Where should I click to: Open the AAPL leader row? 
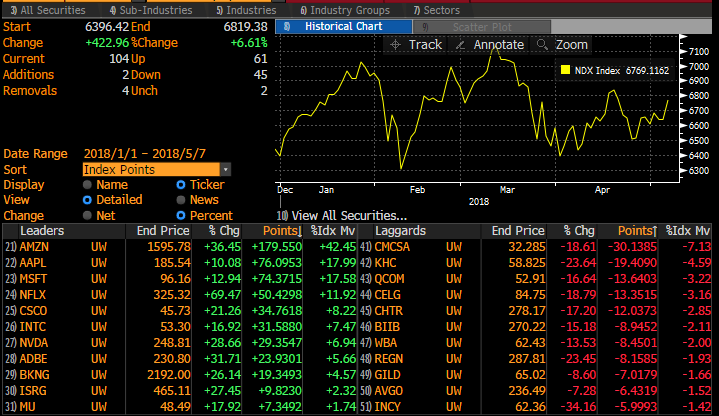click(180, 263)
